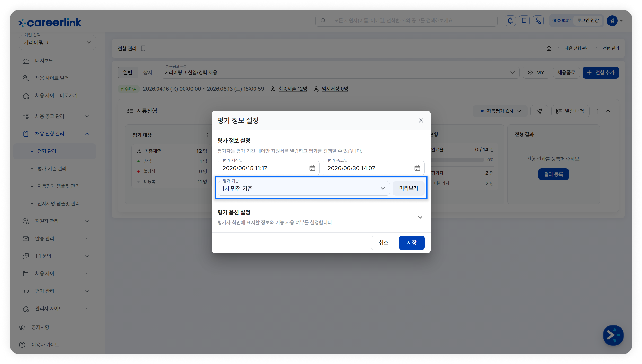Click the 발송 내역 button
The height and width of the screenshot is (364, 642).
570,111
